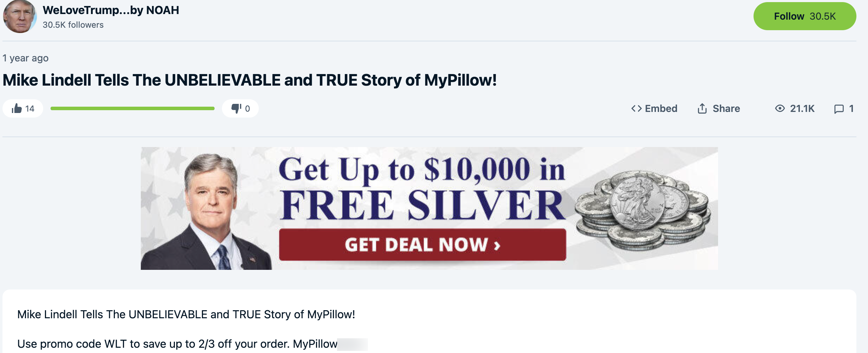Click the bold Mike Lindell video title

click(x=249, y=80)
